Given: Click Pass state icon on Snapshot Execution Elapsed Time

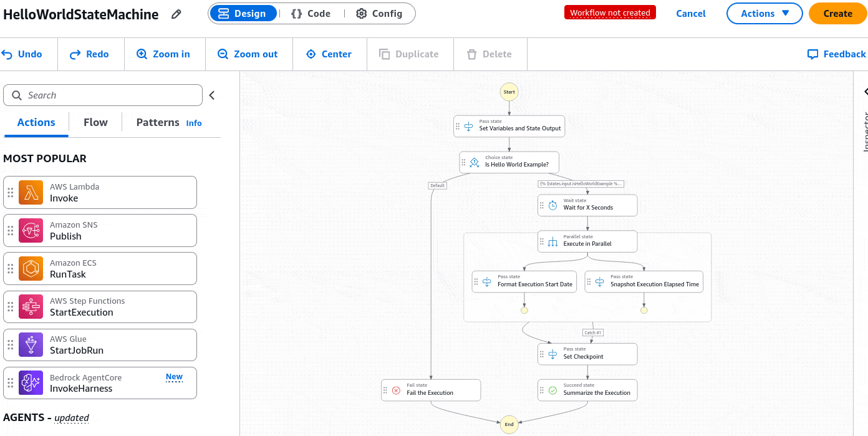Looking at the screenshot, I should click(x=599, y=282).
